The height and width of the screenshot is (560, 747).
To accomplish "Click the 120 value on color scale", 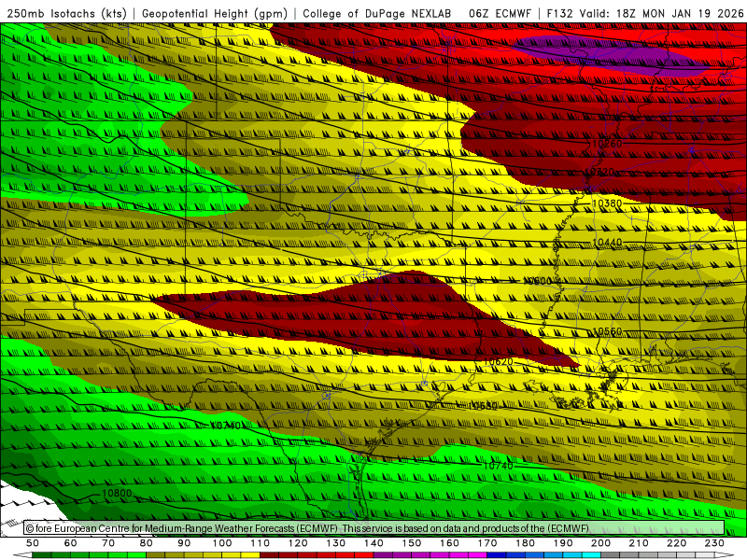I will point(298,543).
